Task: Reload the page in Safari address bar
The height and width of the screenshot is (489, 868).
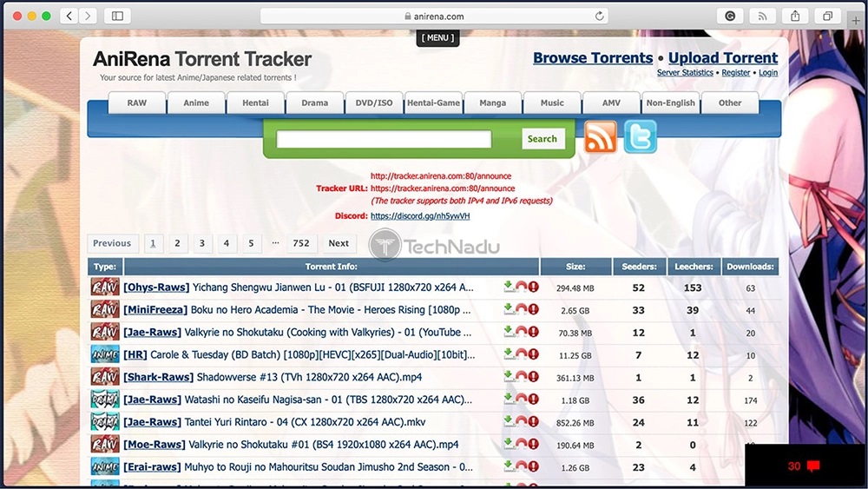Action: point(599,16)
